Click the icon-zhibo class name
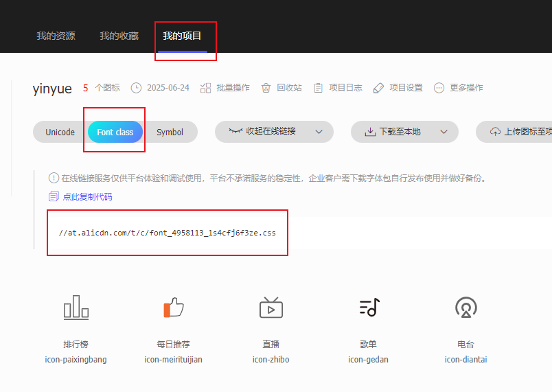Screen dimensions: 552x392 pyautogui.click(x=271, y=360)
